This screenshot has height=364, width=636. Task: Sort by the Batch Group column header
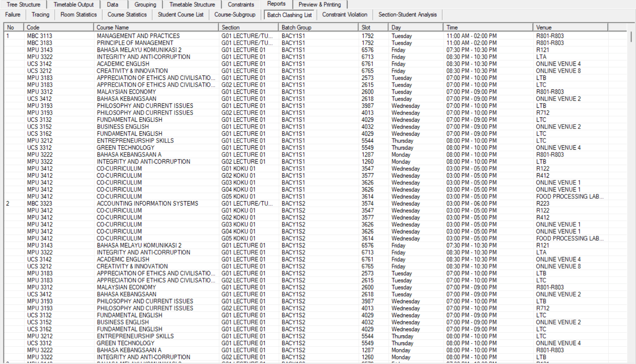click(318, 27)
